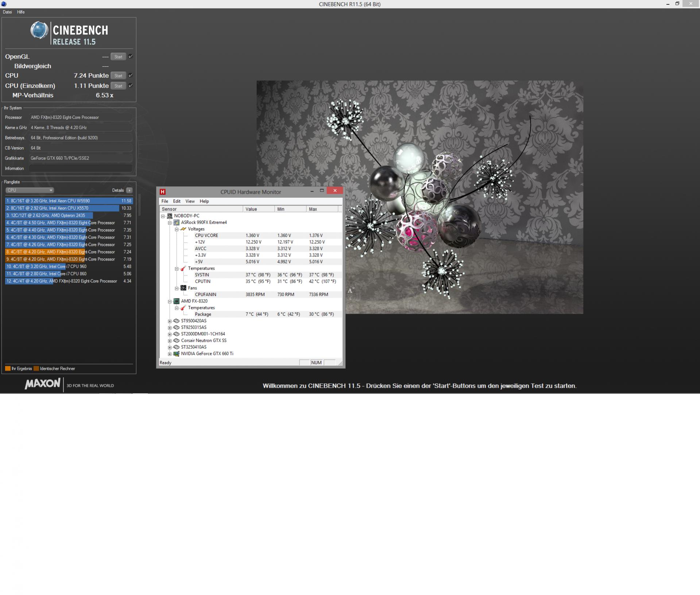Open the File menu in Hardware Monitor
Image resolution: width=700 pixels, height=595 pixels.
165,201
